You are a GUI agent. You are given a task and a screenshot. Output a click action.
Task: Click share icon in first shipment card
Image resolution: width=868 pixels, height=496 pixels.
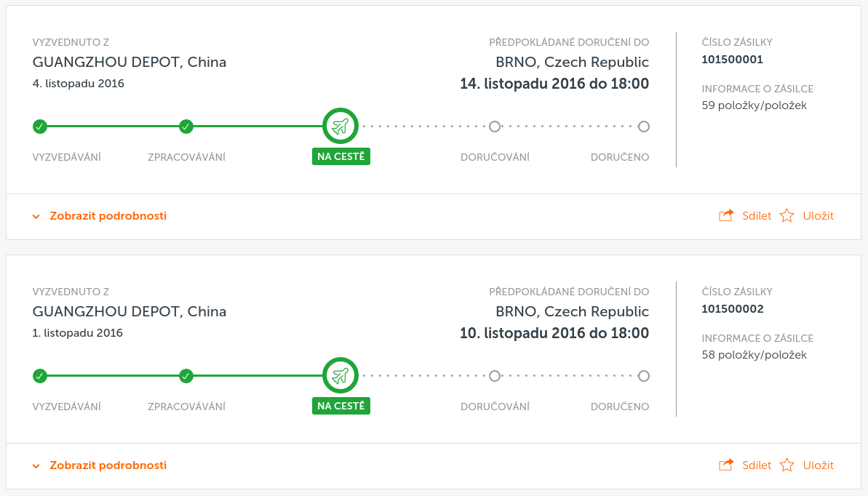[725, 215]
